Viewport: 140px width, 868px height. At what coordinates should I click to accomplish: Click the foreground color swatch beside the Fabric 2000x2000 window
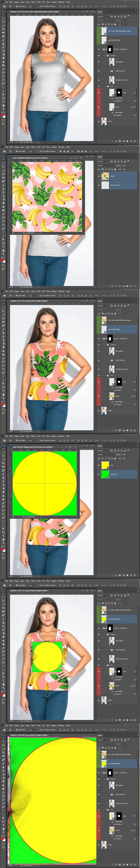click(3, 260)
